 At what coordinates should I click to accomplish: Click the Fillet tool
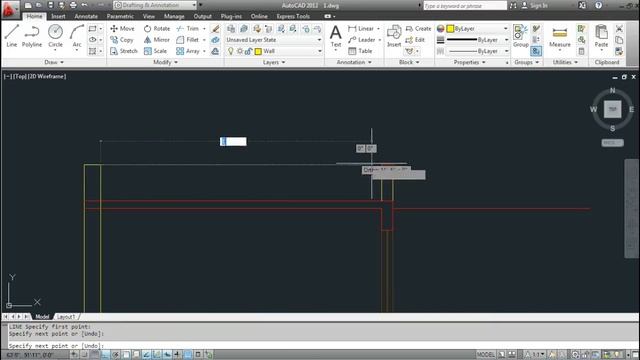tap(188, 40)
